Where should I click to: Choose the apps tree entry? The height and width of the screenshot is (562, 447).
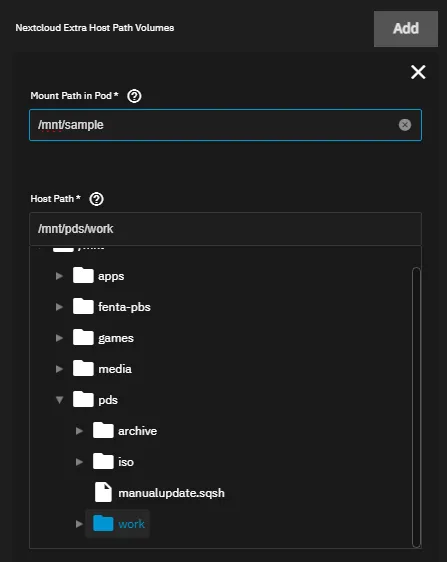(111, 276)
